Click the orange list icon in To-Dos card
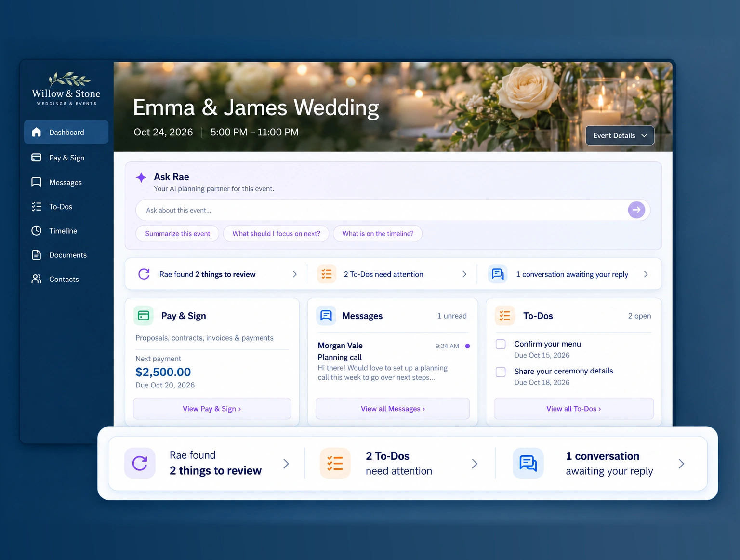 click(x=505, y=316)
